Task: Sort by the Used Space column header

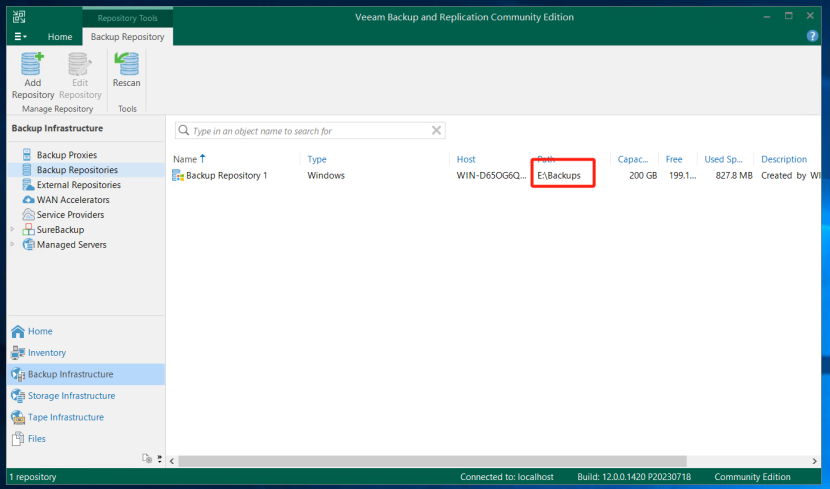Action: (723, 159)
